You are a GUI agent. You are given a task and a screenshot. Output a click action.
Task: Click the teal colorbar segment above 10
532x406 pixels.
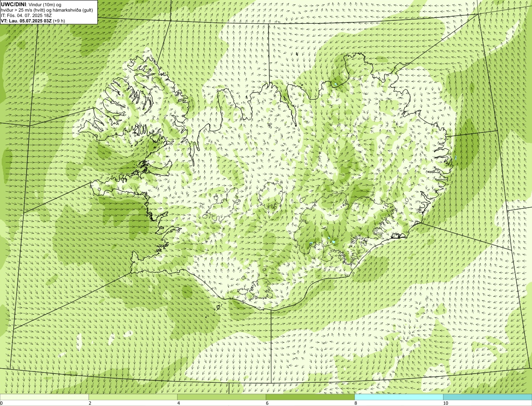pos(488,397)
